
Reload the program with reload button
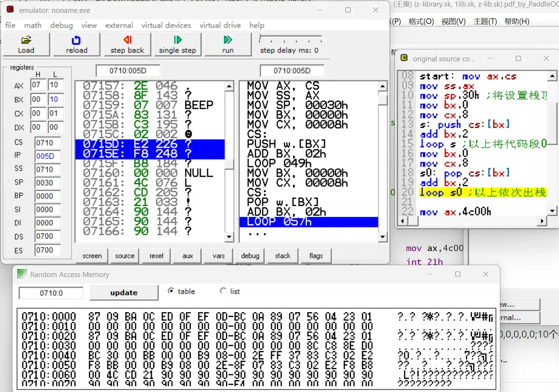coord(76,44)
